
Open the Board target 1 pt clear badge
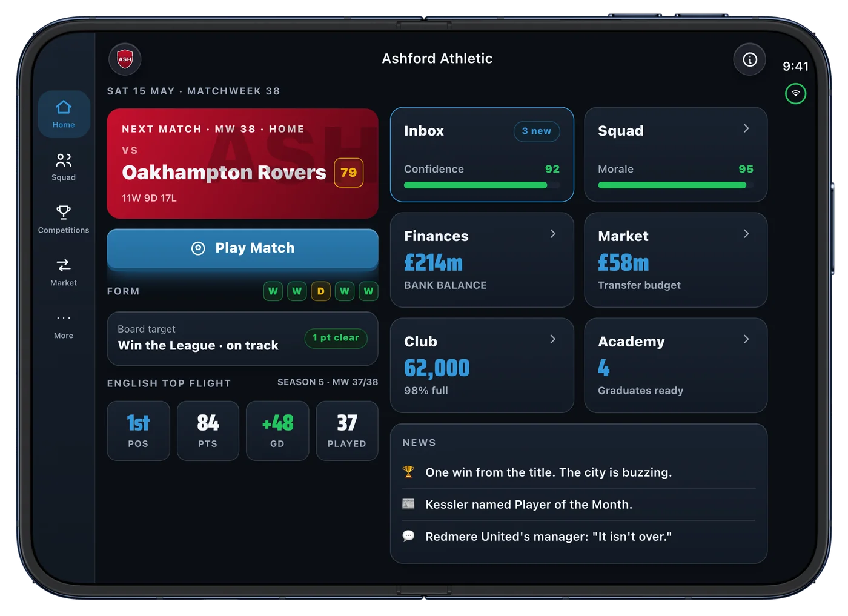pos(336,338)
